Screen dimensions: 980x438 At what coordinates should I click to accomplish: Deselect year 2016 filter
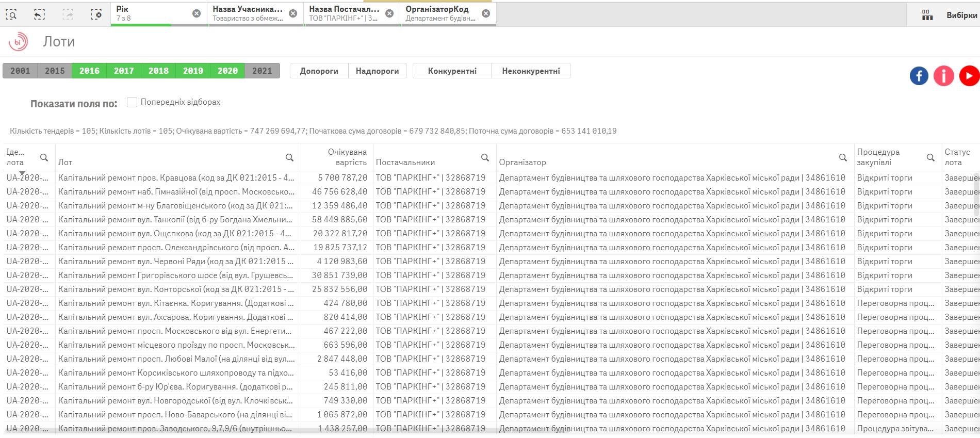[x=89, y=71]
